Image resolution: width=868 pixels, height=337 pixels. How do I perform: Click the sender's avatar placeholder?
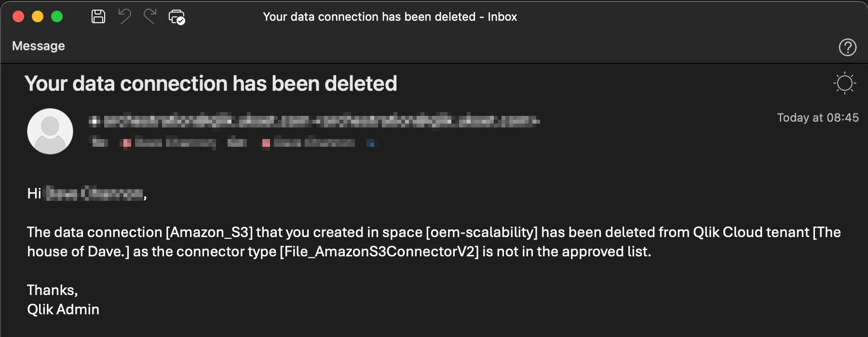(50, 131)
